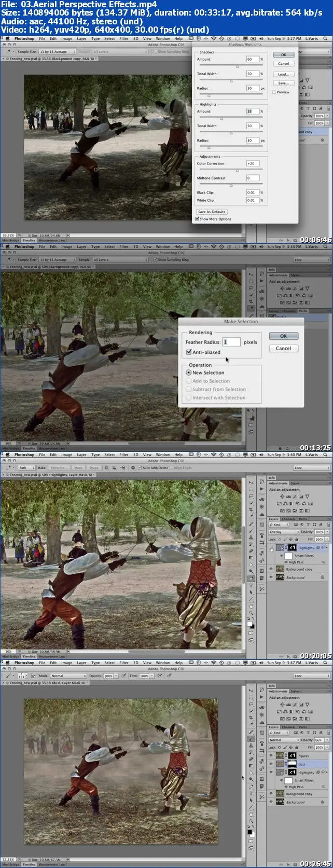The height and width of the screenshot is (868, 333).
Task: Pick the Eraser tool in the 00:26:45 frame
Action: coord(251,759)
